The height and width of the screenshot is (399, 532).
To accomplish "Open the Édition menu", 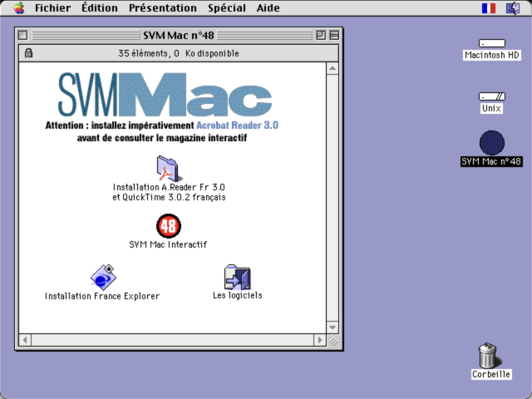I will 100,7.
